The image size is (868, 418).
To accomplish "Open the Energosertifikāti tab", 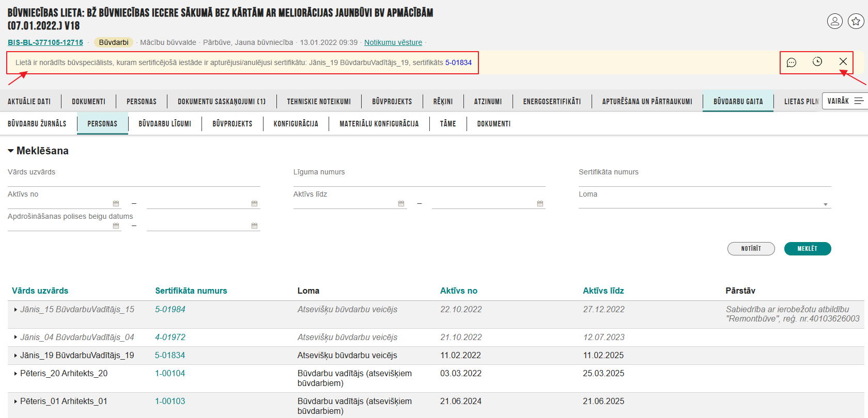I will pyautogui.click(x=552, y=102).
